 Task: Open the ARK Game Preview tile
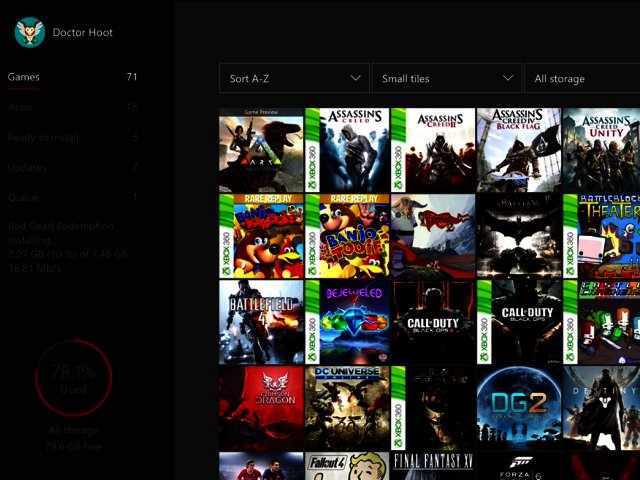(261, 150)
